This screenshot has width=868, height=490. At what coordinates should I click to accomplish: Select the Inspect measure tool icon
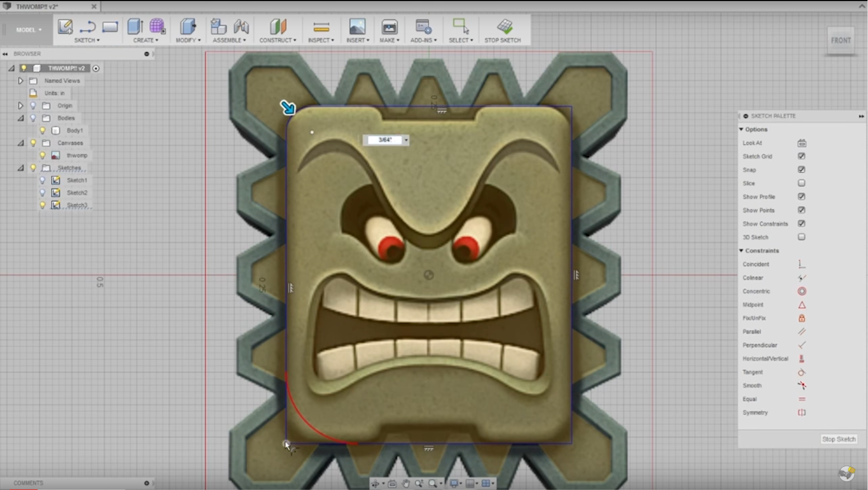pos(321,27)
